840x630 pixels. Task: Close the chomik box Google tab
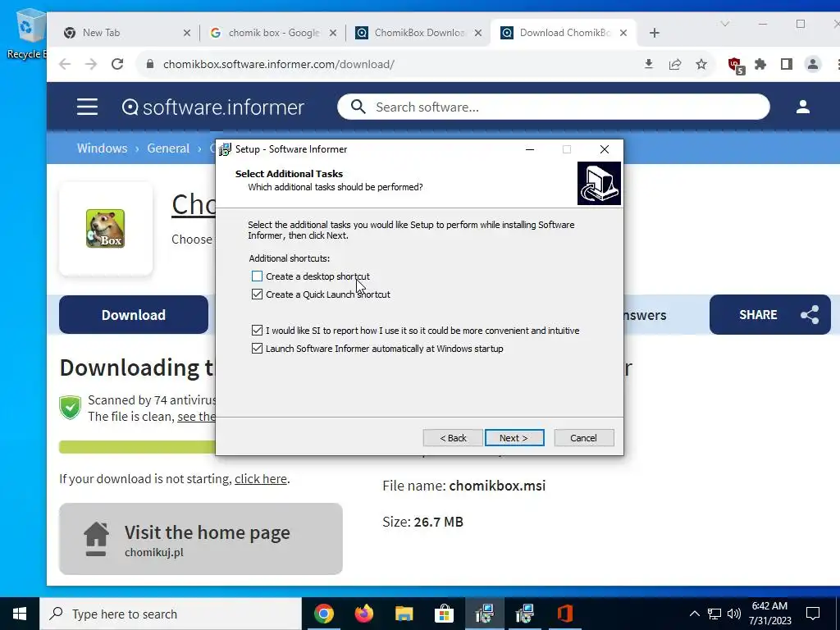pos(333,33)
